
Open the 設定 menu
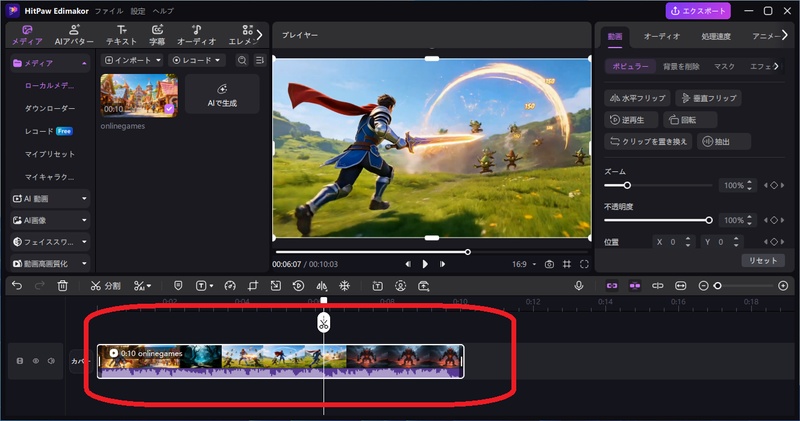coord(138,11)
